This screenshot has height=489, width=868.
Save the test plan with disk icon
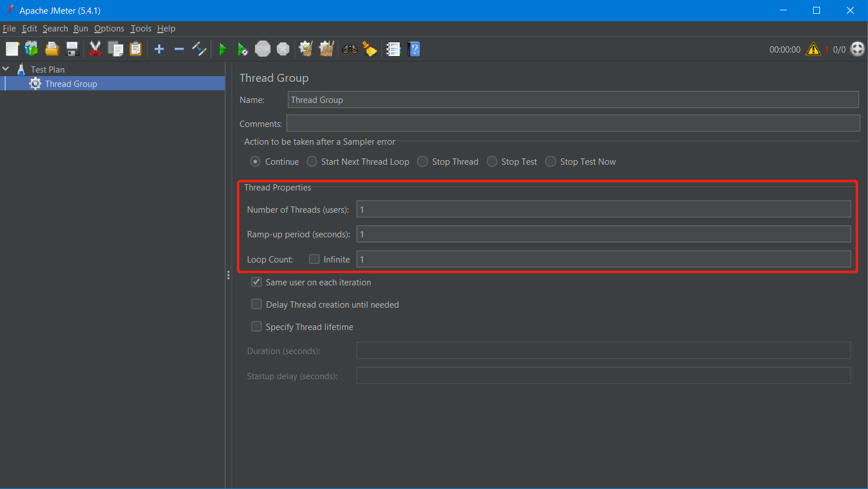[72, 49]
